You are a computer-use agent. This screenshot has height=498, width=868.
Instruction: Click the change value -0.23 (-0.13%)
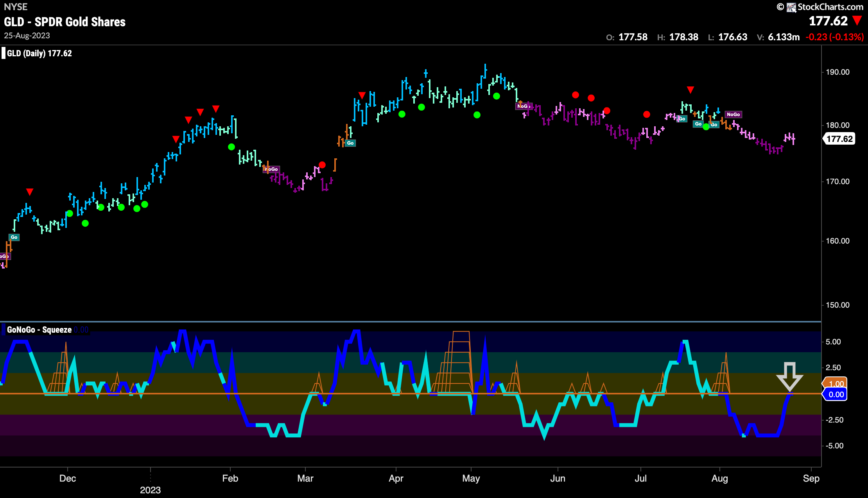pyautogui.click(x=834, y=37)
